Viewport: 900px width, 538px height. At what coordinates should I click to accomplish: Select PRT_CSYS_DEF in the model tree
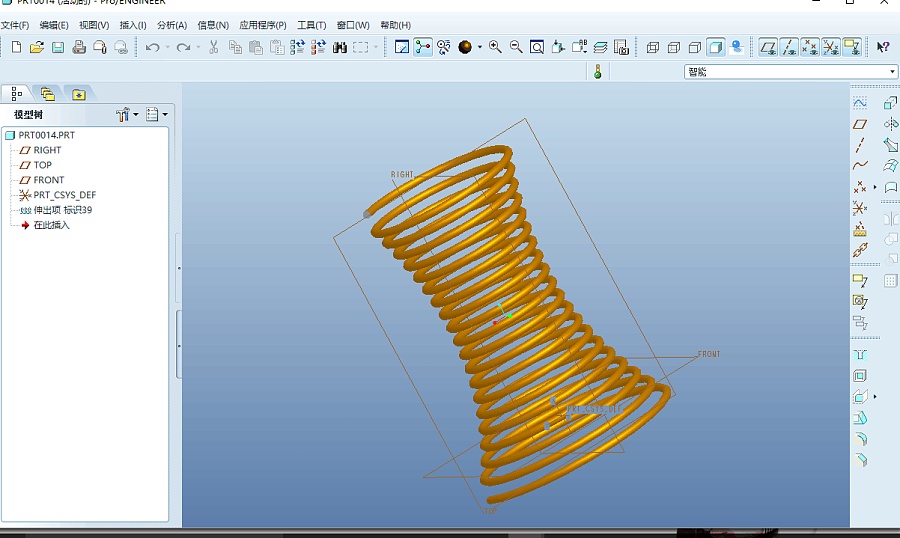click(64, 195)
